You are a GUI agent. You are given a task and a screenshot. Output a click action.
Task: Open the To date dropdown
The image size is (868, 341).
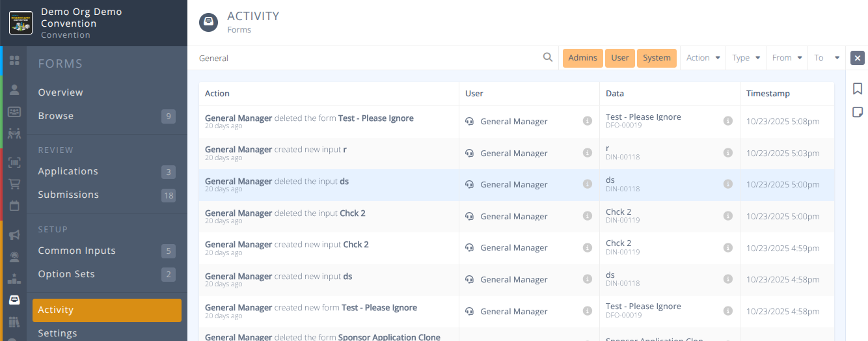(827, 58)
